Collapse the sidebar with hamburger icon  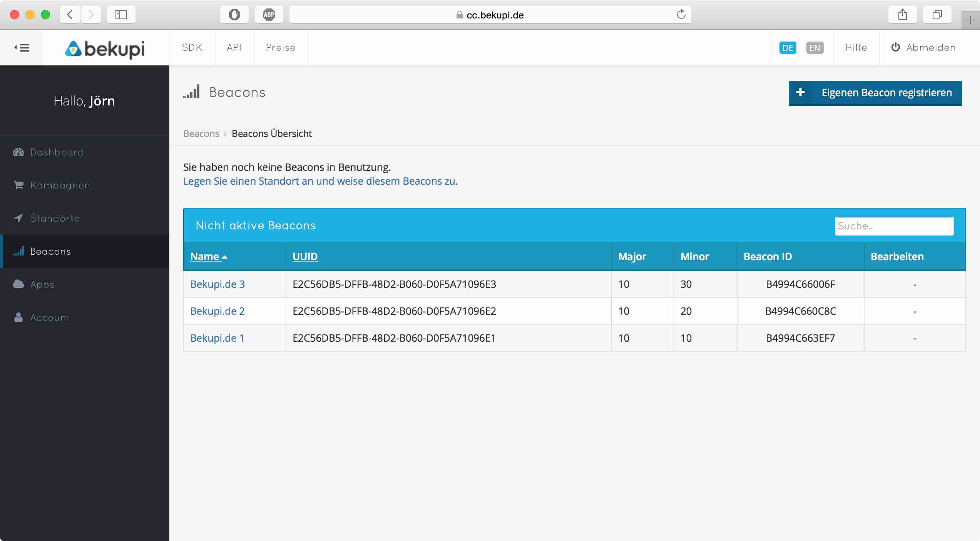pyautogui.click(x=22, y=48)
